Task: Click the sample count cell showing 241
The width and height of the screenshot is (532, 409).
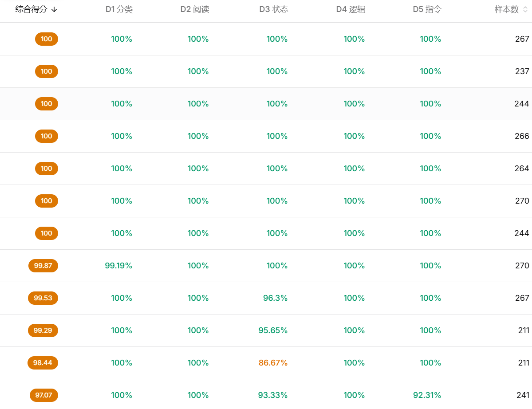Action: 523,395
